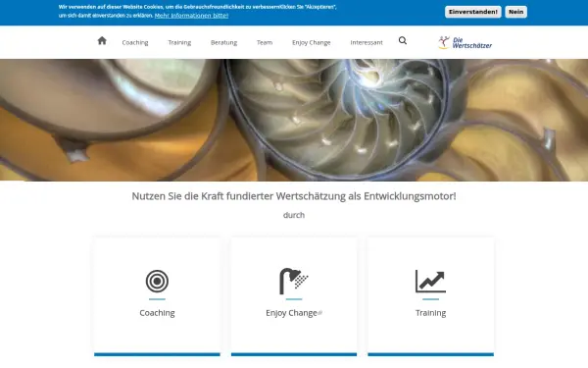Click the chart icon above Training

point(430,281)
